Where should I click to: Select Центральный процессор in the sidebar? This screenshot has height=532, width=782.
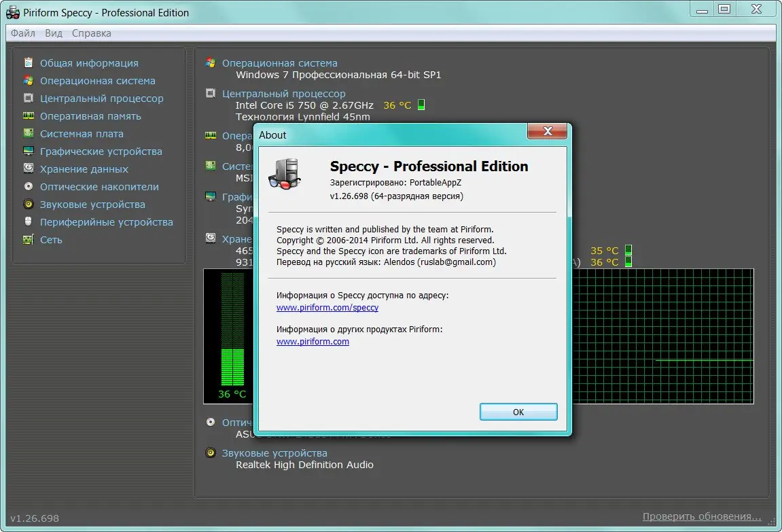click(102, 99)
